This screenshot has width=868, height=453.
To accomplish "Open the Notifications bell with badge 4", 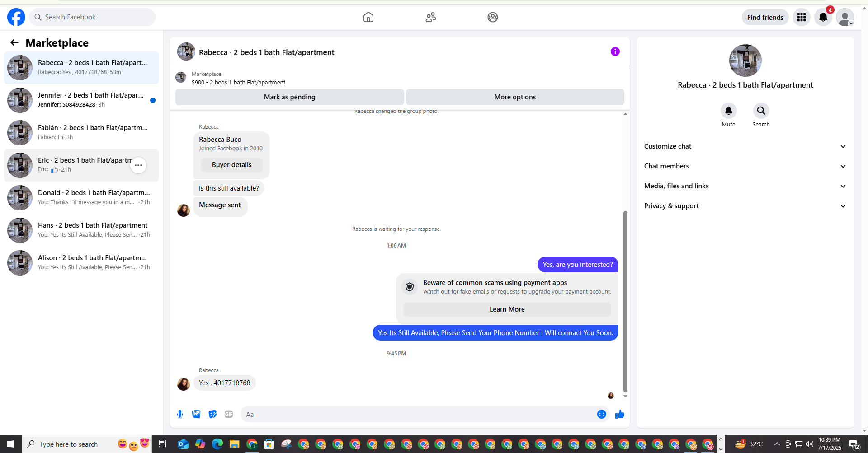I will [823, 17].
